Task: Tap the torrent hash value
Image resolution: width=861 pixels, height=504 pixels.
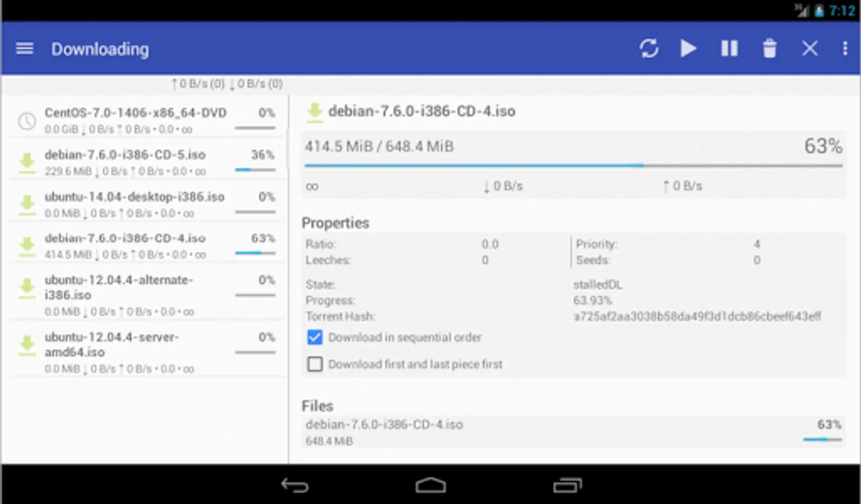Action: (x=697, y=316)
